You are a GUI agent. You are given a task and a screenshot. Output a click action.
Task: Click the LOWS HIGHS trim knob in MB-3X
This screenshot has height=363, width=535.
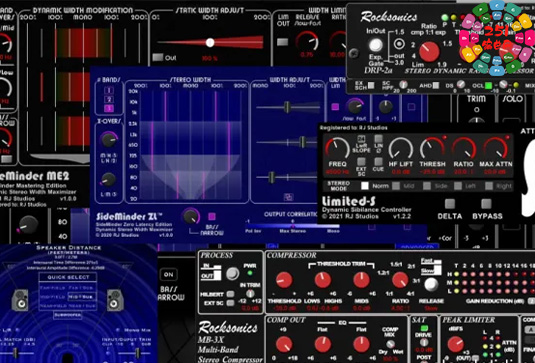322,280
